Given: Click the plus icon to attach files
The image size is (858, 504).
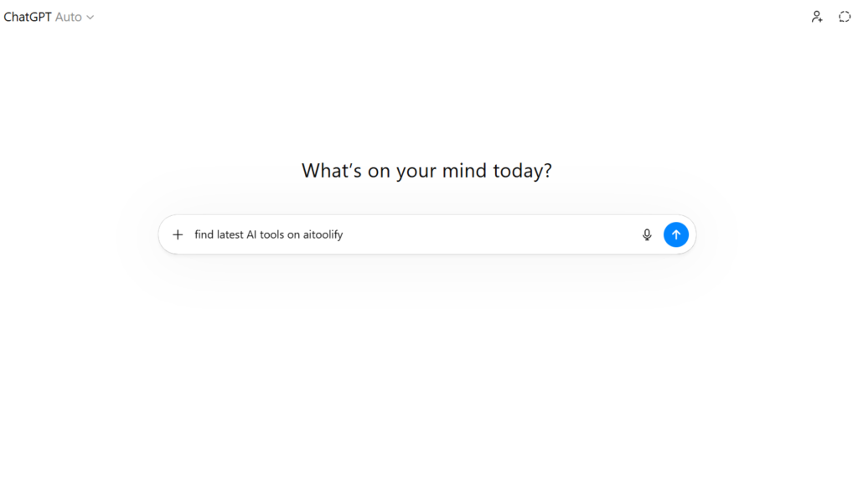Looking at the screenshot, I should pos(178,234).
